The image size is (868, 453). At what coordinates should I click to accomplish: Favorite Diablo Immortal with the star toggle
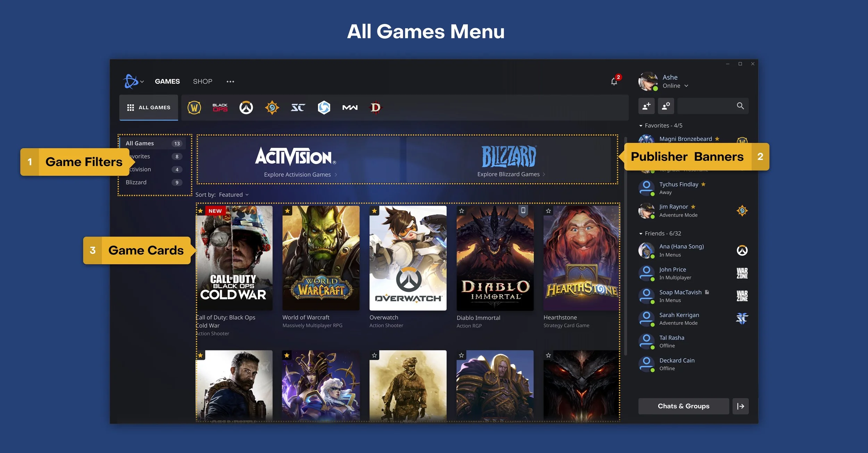(x=461, y=211)
